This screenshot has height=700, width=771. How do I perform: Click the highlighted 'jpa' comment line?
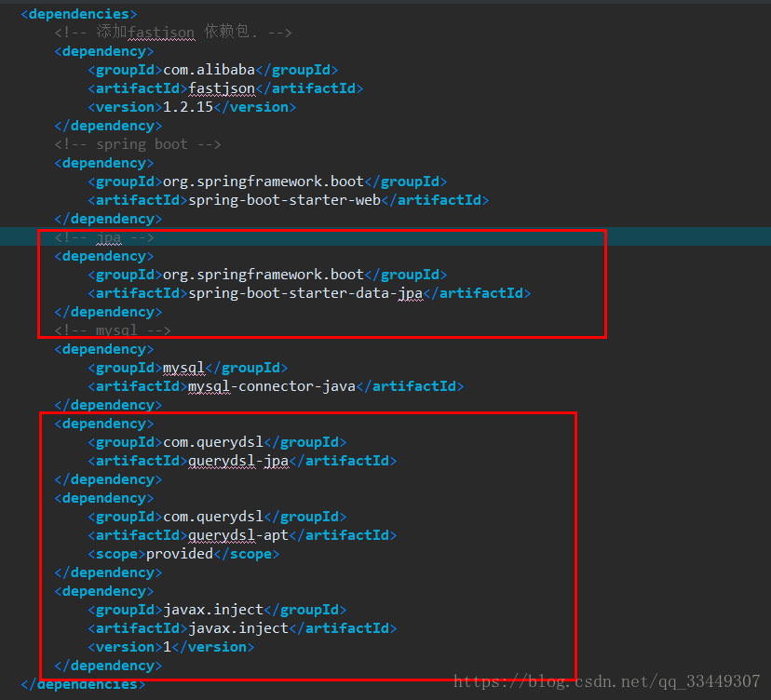click(104, 237)
